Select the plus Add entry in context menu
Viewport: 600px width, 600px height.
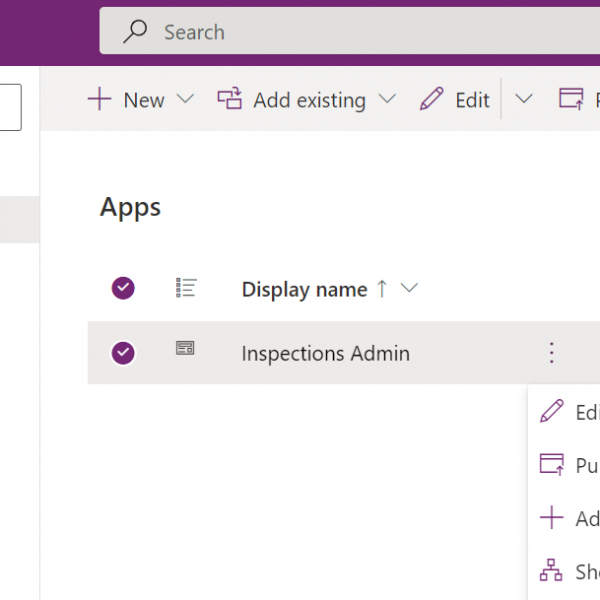(x=569, y=518)
